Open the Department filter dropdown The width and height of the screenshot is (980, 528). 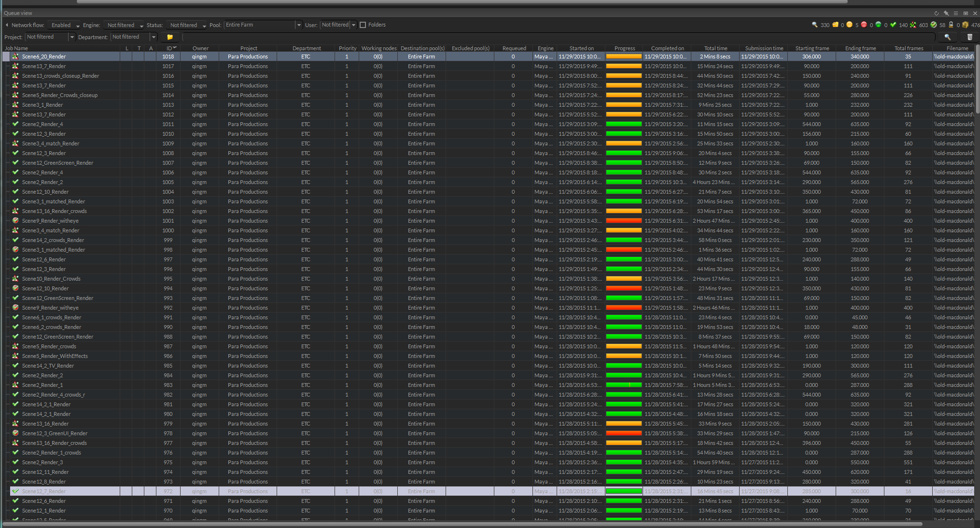tap(134, 37)
